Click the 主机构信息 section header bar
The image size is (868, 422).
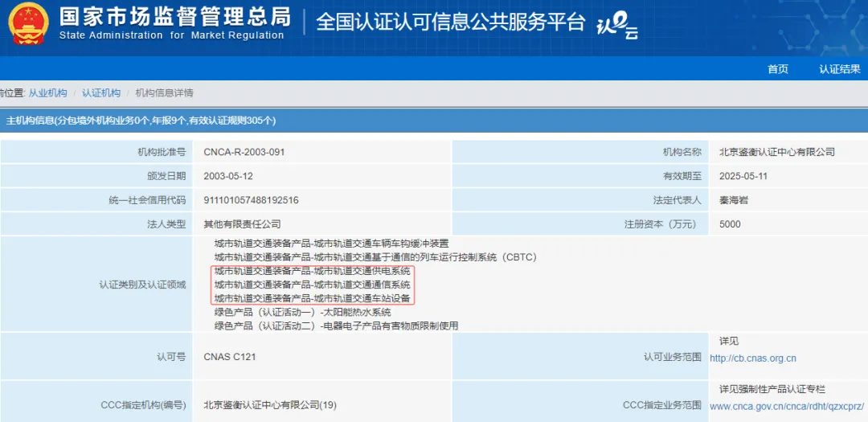pyautogui.click(x=434, y=121)
